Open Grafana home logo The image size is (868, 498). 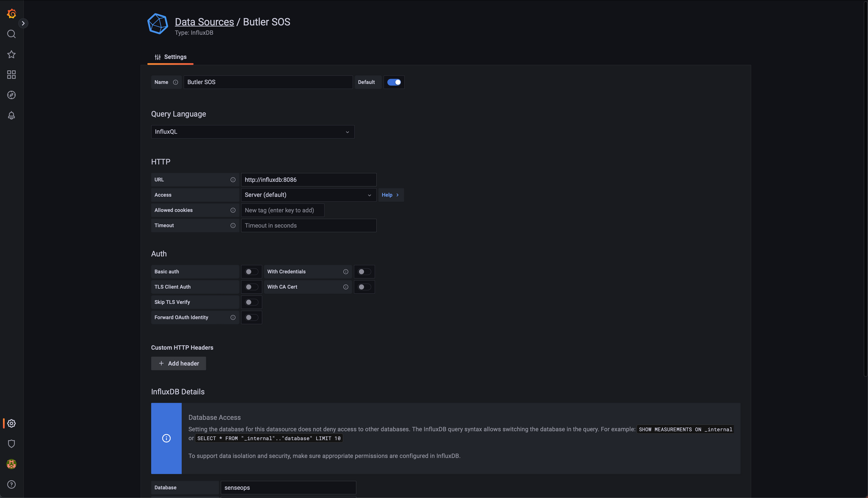(12, 14)
